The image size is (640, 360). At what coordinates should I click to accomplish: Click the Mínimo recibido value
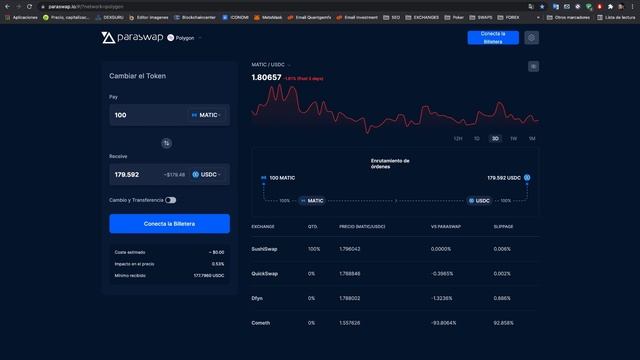tap(209, 276)
